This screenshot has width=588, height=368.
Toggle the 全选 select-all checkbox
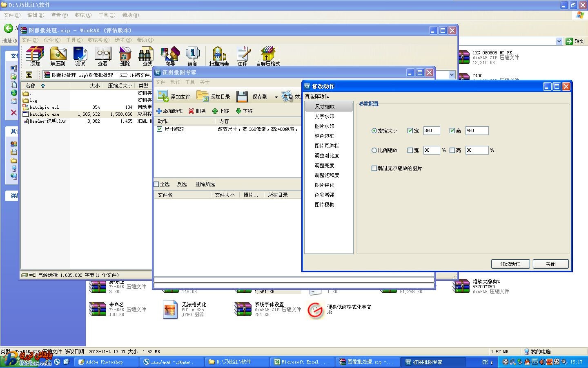coord(156,184)
